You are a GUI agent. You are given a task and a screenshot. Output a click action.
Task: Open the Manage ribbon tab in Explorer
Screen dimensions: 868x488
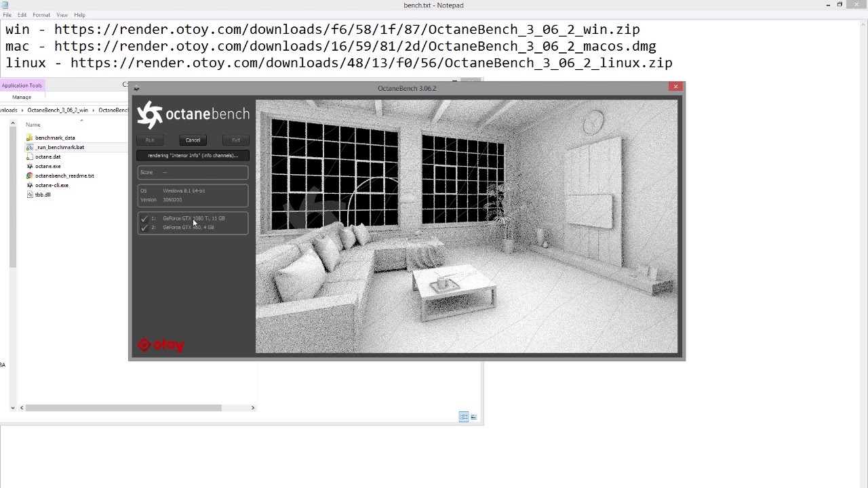pyautogui.click(x=22, y=97)
